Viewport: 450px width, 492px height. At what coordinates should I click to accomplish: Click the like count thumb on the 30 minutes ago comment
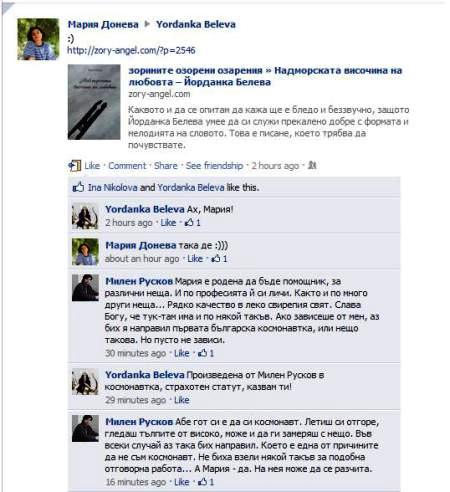tap(202, 353)
